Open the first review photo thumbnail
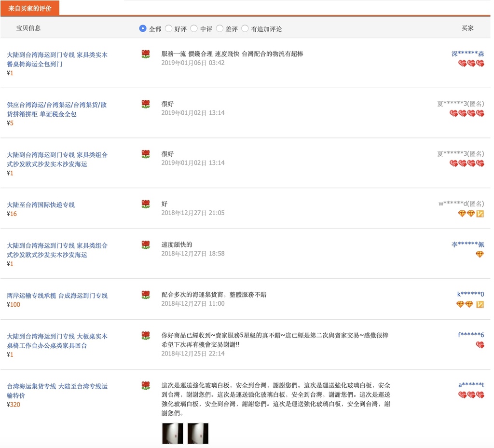Image resolution: width=494 pixels, height=448 pixels. tap(173, 433)
